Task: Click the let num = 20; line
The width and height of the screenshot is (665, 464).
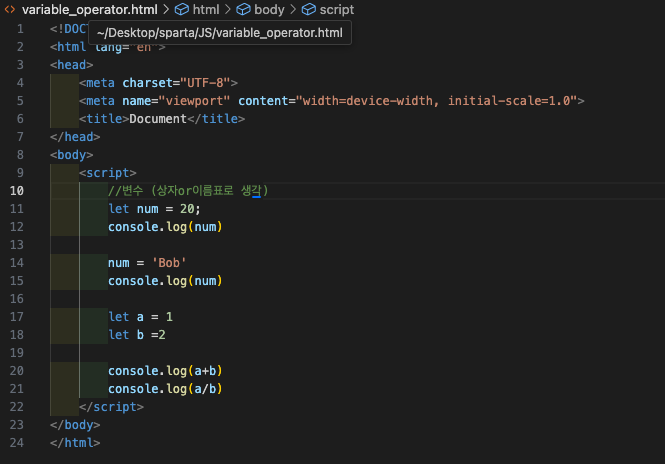Action: [154, 209]
